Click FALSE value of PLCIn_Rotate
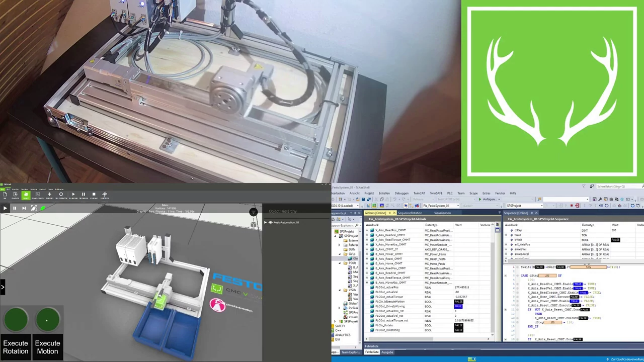 point(458,325)
